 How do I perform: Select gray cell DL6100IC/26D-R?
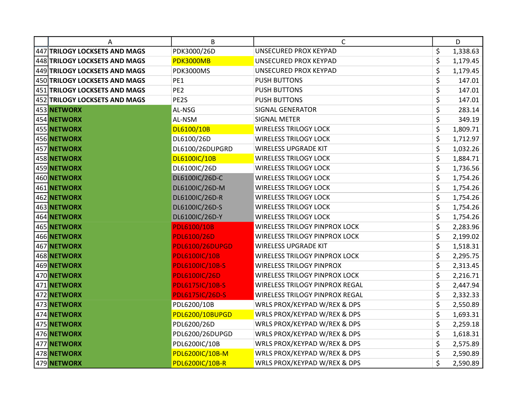click(x=213, y=198)
